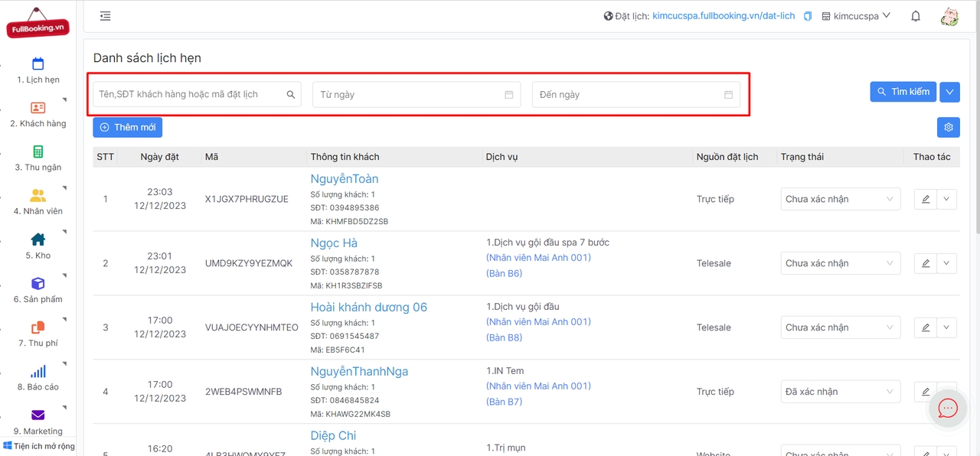Viewport: 980px width, 456px height.
Task: Open the red chat support bubble
Action: coord(948,409)
